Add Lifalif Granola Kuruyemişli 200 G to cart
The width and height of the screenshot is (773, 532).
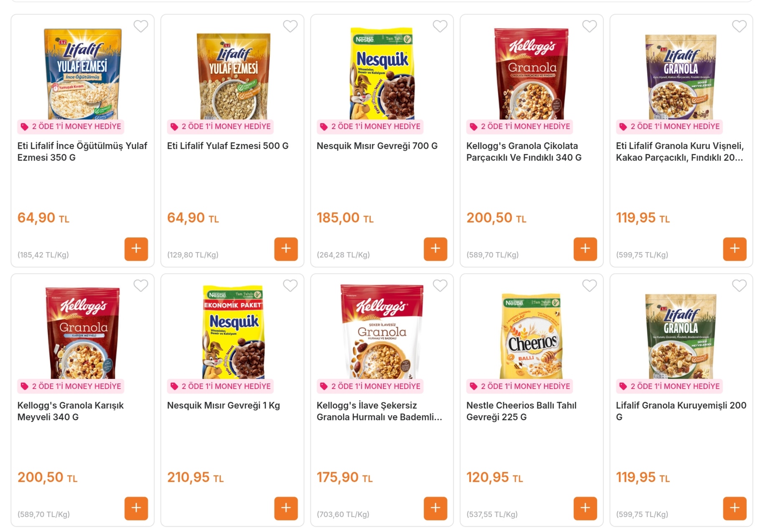pos(735,508)
